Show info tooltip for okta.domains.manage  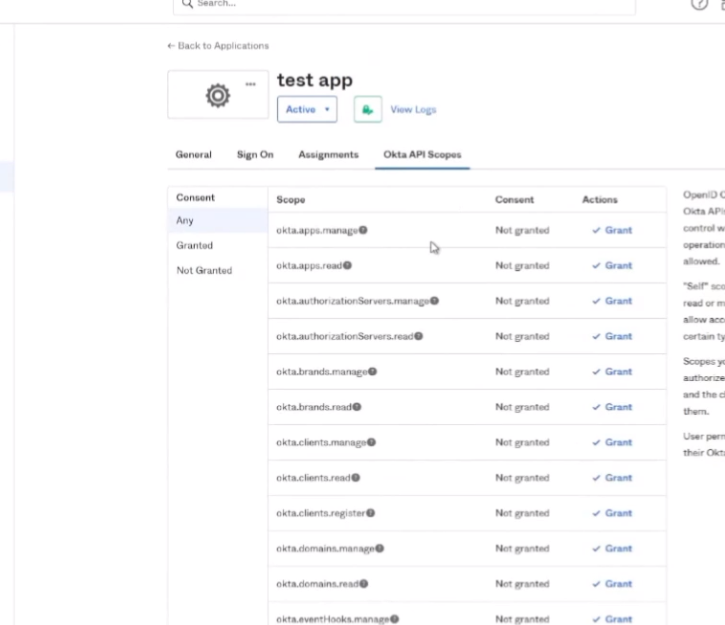click(380, 548)
